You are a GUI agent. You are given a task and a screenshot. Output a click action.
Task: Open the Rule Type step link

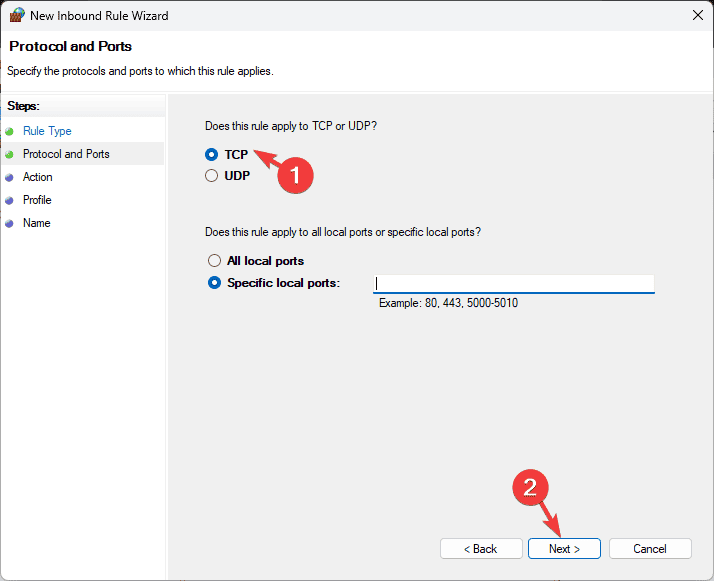coord(47,131)
